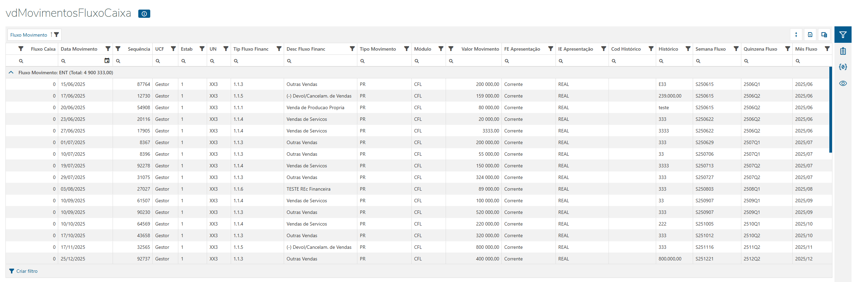Image resolution: width=868 pixels, height=282 pixels.
Task: Export grid data to XLSX
Action: pyautogui.click(x=810, y=35)
